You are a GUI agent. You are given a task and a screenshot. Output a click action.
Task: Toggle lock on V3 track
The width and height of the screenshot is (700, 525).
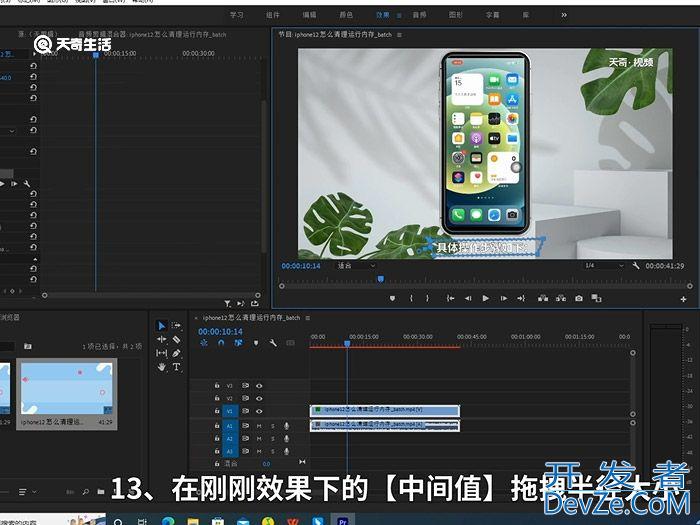click(x=217, y=385)
